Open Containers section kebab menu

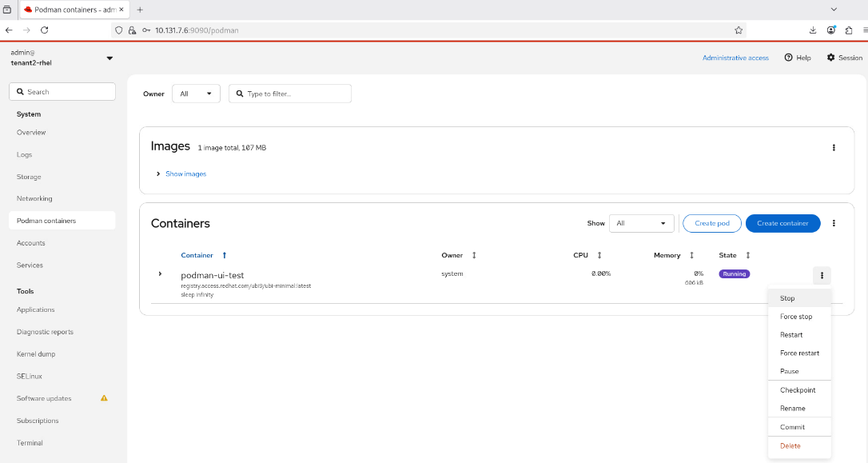coord(834,223)
